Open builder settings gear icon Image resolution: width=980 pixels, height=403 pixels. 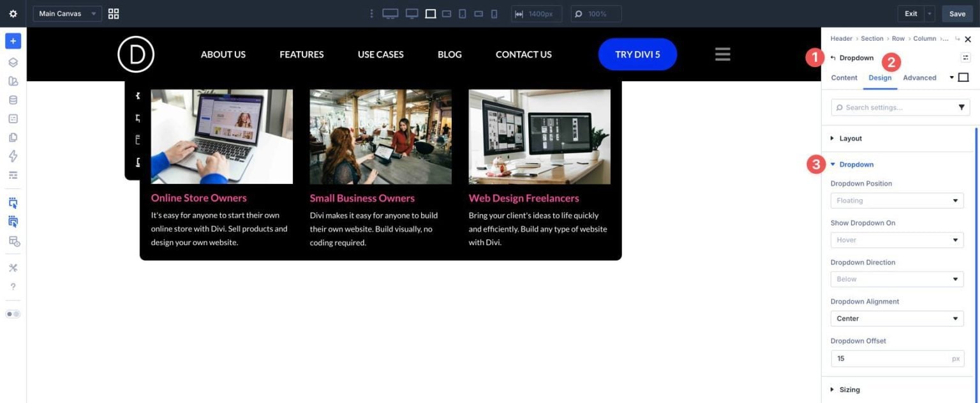pos(13,13)
